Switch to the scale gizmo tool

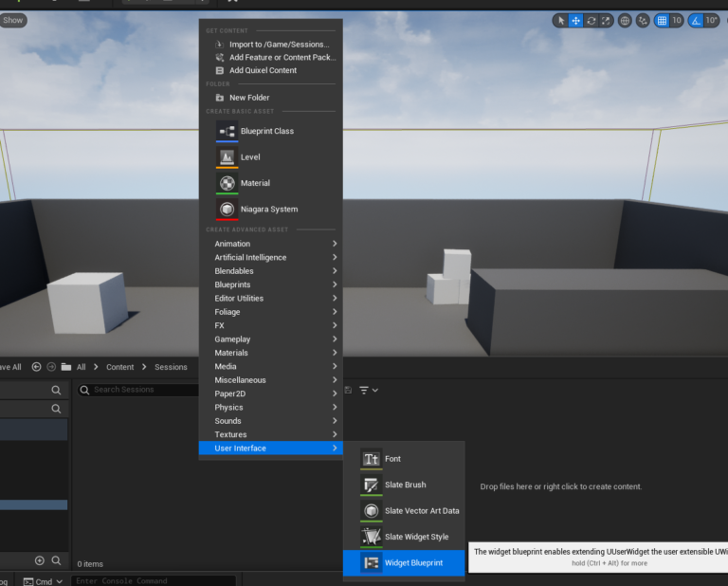click(x=605, y=20)
